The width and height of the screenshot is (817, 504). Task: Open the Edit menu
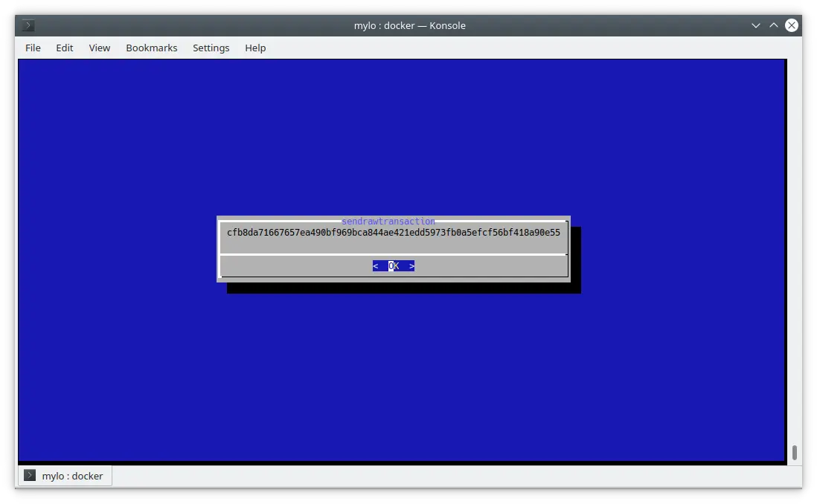click(65, 48)
